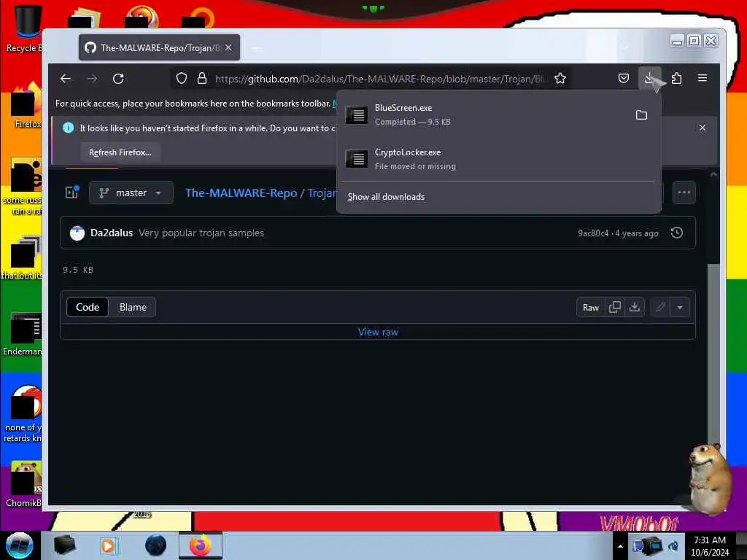Select The-MALWARE-Repo browser tab
This screenshot has height=560, width=747.
pos(160,47)
